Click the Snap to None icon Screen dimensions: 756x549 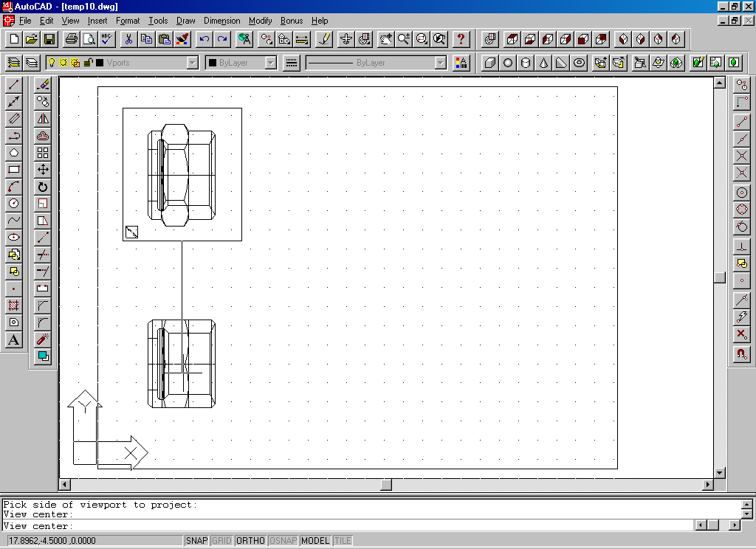tap(741, 334)
